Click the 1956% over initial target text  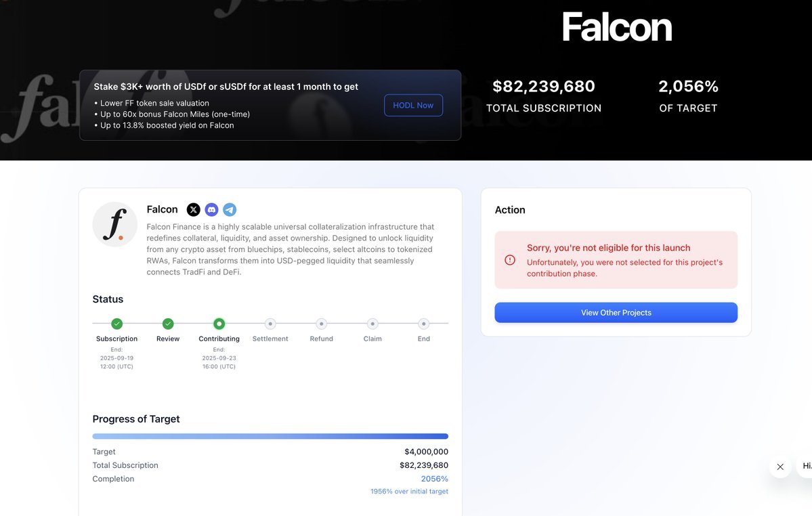409,491
